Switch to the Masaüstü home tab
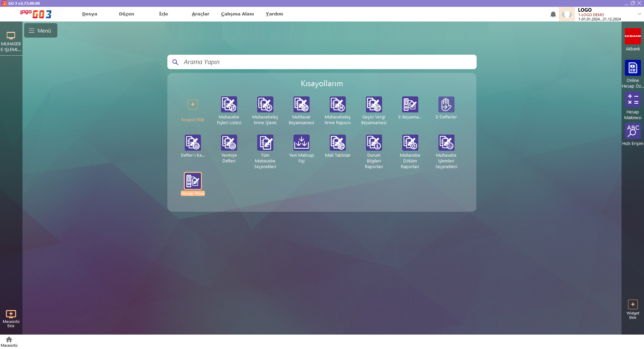644x349 pixels. pyautogui.click(x=9, y=342)
